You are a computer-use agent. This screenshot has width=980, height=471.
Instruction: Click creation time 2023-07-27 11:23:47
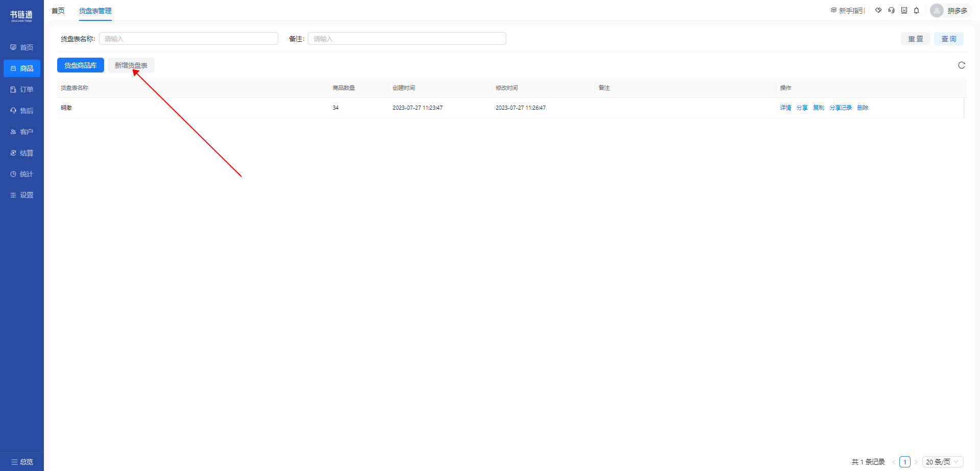coord(418,108)
